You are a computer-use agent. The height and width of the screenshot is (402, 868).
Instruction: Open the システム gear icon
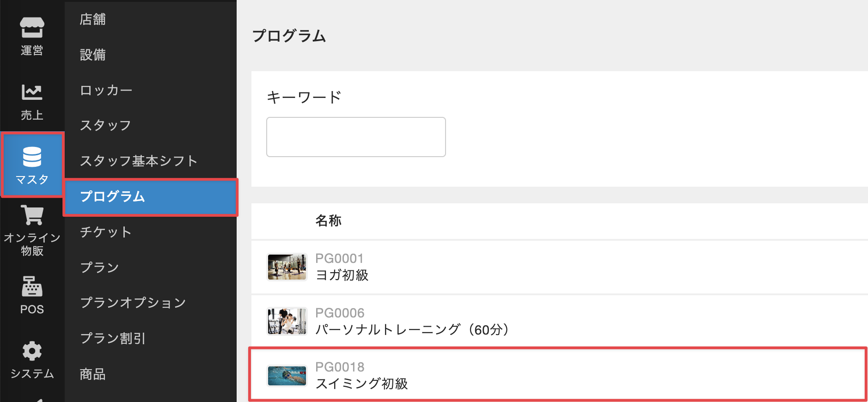tap(32, 351)
